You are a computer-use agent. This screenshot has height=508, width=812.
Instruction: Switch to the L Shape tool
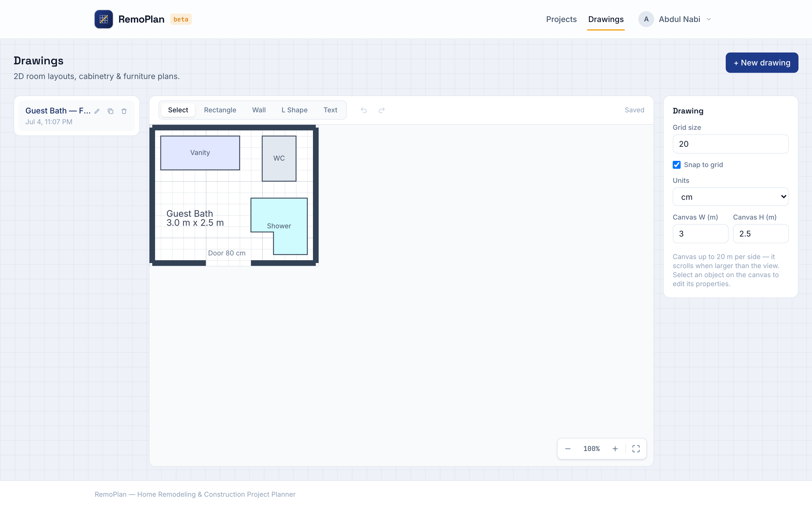coord(294,110)
